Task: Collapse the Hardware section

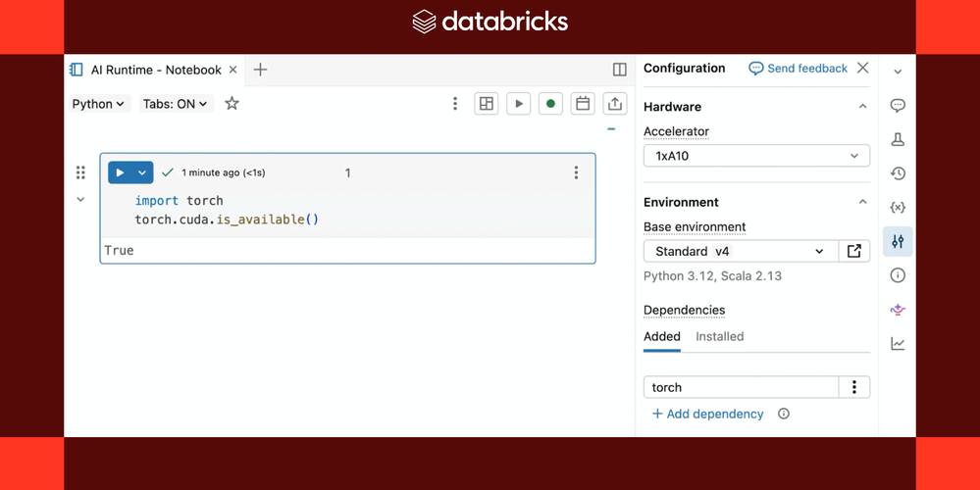Action: point(862,107)
